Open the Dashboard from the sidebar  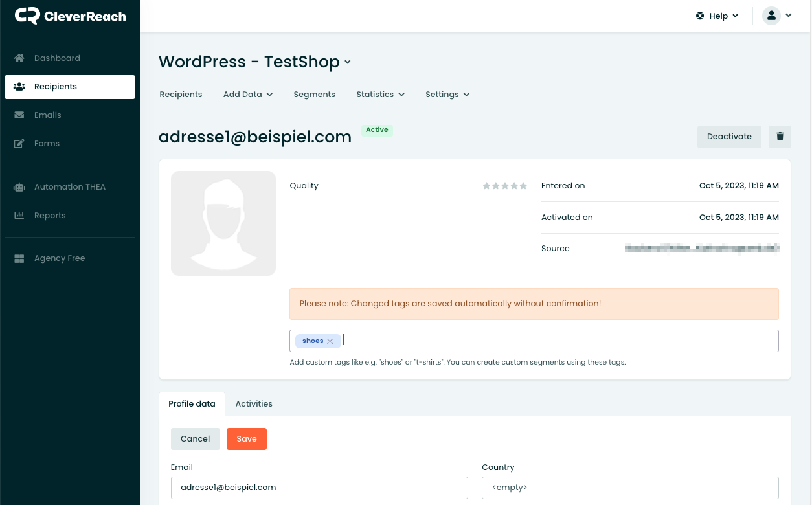(x=19, y=58)
